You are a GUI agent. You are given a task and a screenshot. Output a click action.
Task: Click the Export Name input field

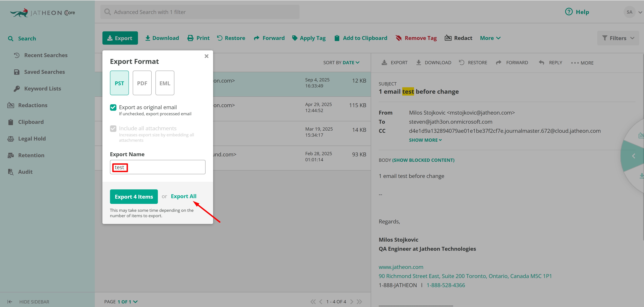click(158, 167)
